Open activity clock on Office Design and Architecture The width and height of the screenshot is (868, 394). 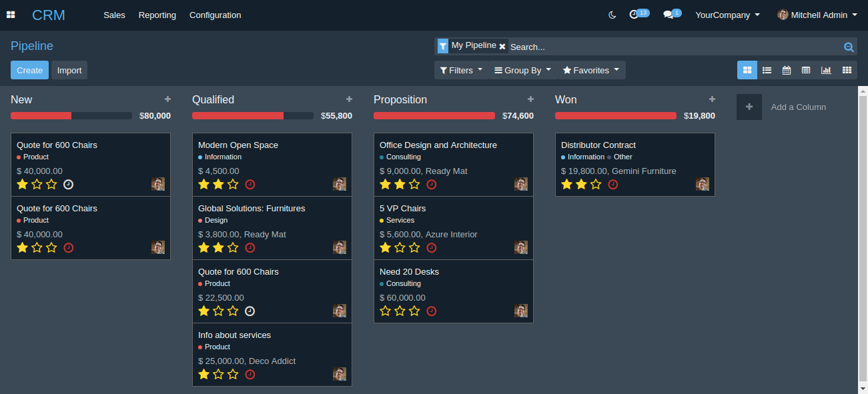432,185
